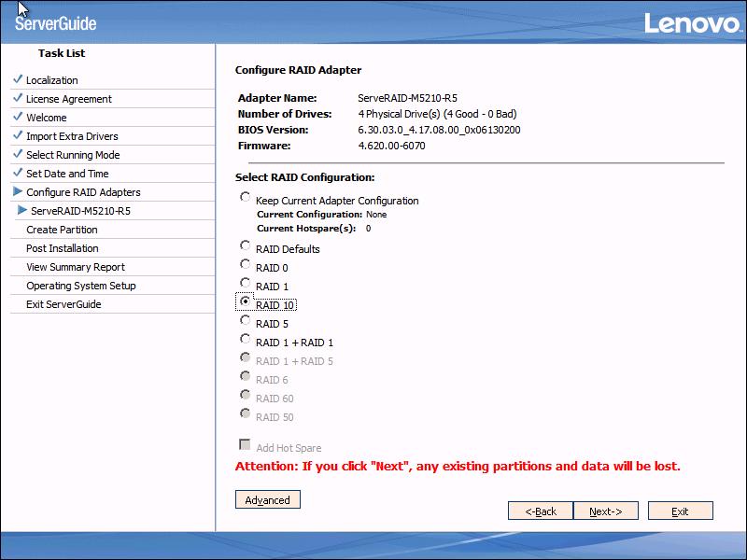747x560 pixels.
Task: Click the ServerGuide title logo
Action: coord(56,22)
